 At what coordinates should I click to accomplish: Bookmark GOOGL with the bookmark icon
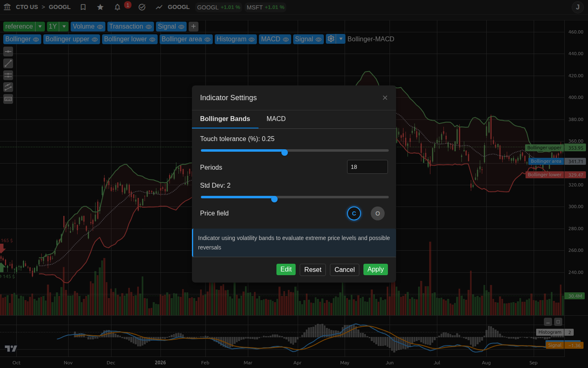tap(83, 7)
